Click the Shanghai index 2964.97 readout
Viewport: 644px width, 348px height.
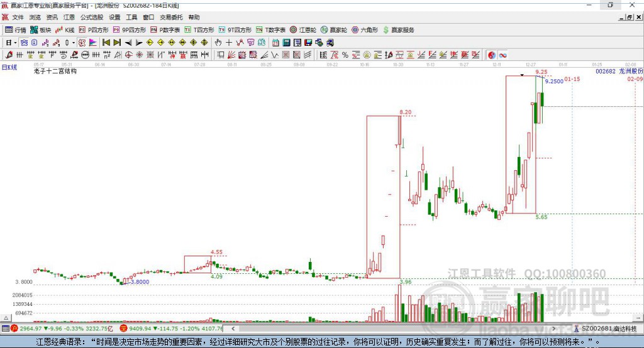click(x=30, y=329)
